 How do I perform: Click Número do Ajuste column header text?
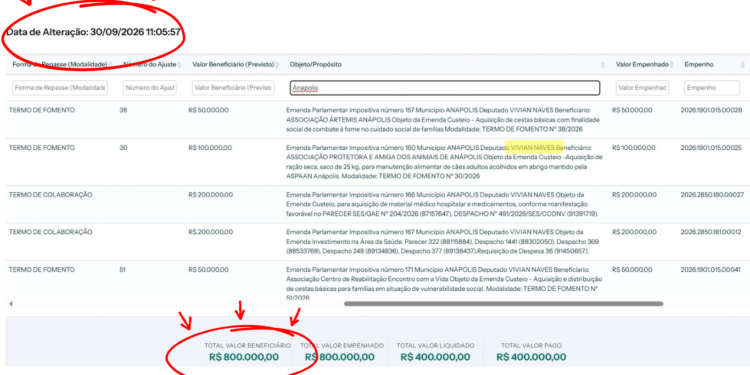[150, 65]
